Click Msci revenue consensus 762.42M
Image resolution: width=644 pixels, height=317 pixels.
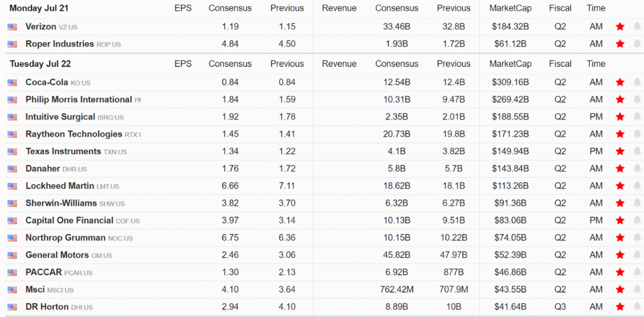point(396,289)
